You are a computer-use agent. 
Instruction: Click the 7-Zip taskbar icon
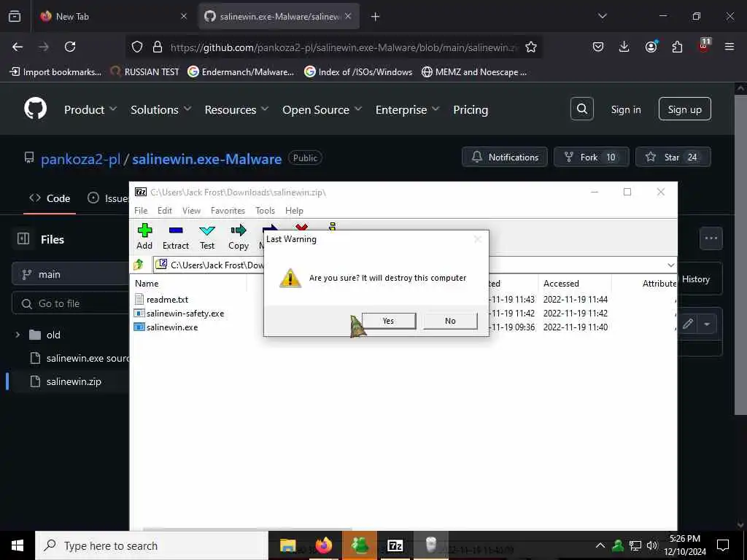[x=395, y=545]
